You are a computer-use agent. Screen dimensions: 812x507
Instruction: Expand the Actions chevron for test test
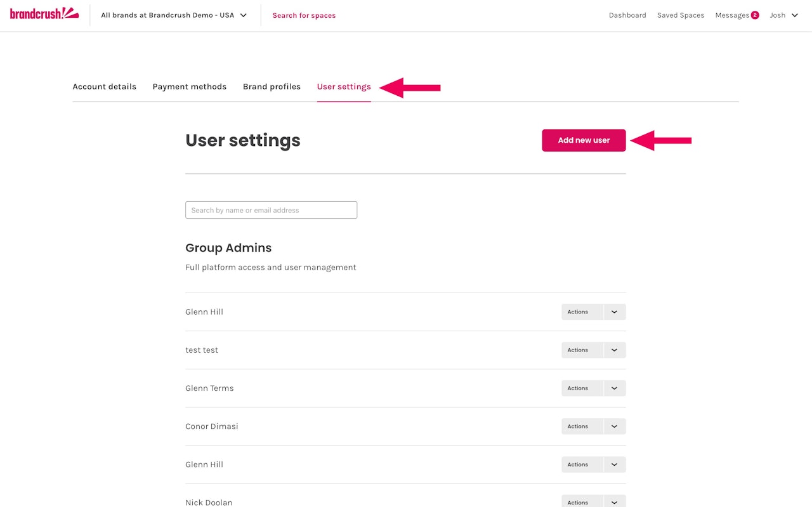(614, 350)
